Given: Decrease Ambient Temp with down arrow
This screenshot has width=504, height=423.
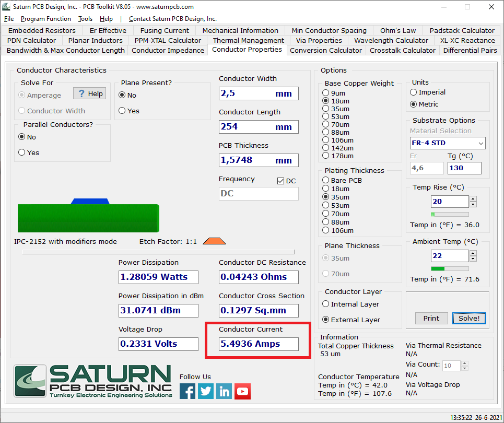Looking at the screenshot, I should (473, 258).
